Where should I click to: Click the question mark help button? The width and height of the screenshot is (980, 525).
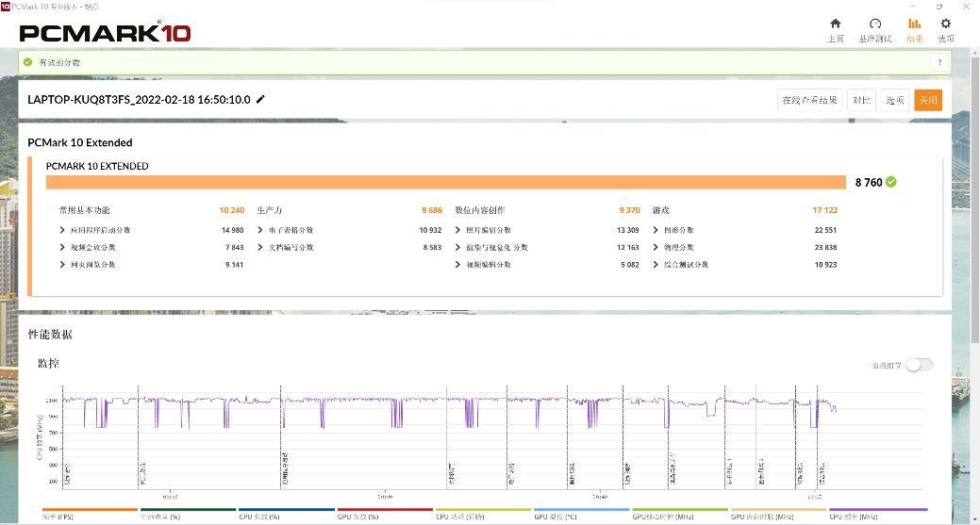click(x=939, y=62)
